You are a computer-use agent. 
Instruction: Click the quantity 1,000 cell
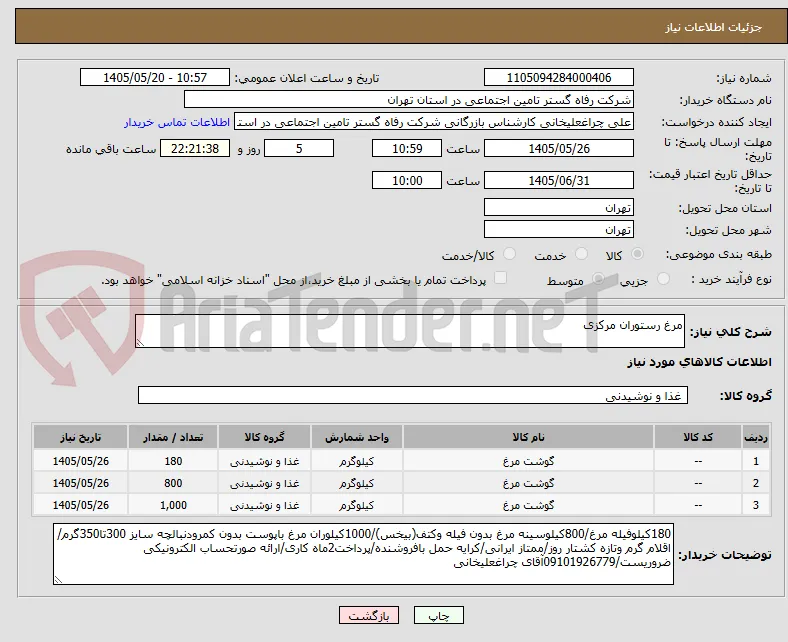(173, 505)
